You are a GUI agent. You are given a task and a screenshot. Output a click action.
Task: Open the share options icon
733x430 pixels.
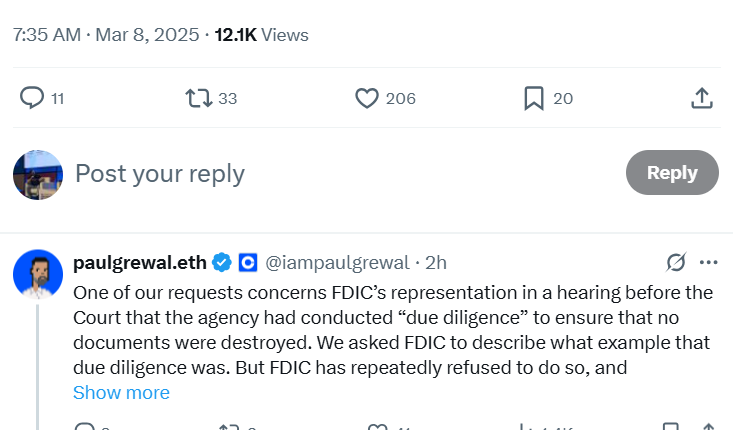click(x=702, y=98)
